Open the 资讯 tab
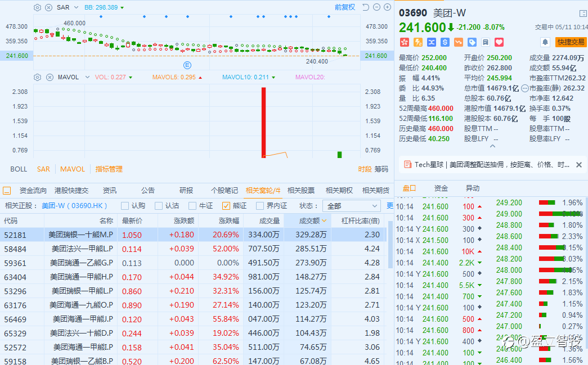This screenshot has width=588, height=365. (x=110, y=191)
